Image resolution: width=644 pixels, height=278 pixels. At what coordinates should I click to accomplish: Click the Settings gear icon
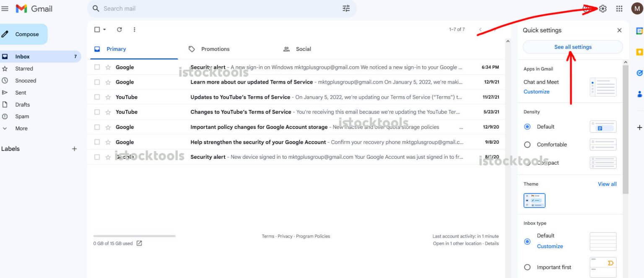602,8
